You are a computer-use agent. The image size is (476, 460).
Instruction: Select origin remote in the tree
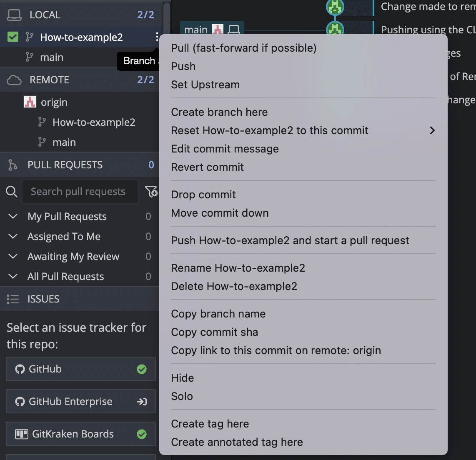(x=80, y=102)
